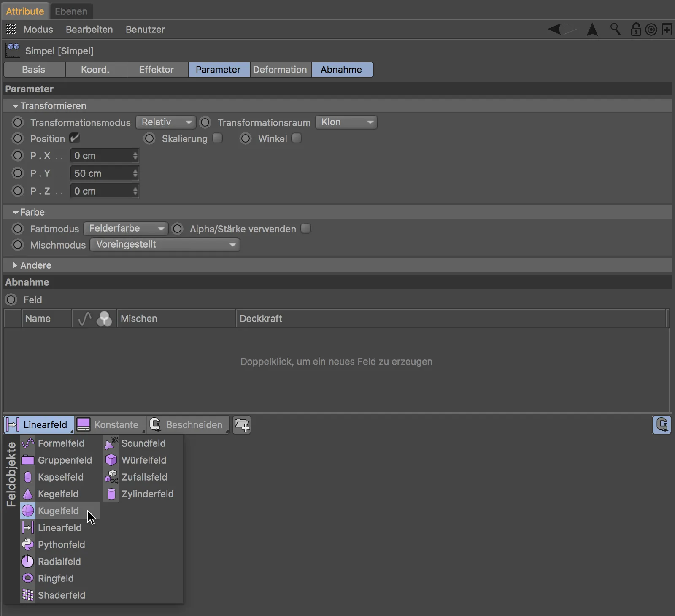Viewport: 675px width, 616px height.
Task: Click the Effektor tab button
Action: click(157, 70)
